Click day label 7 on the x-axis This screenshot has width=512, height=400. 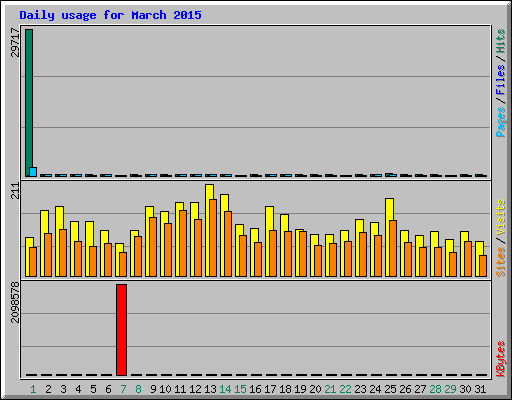click(123, 389)
